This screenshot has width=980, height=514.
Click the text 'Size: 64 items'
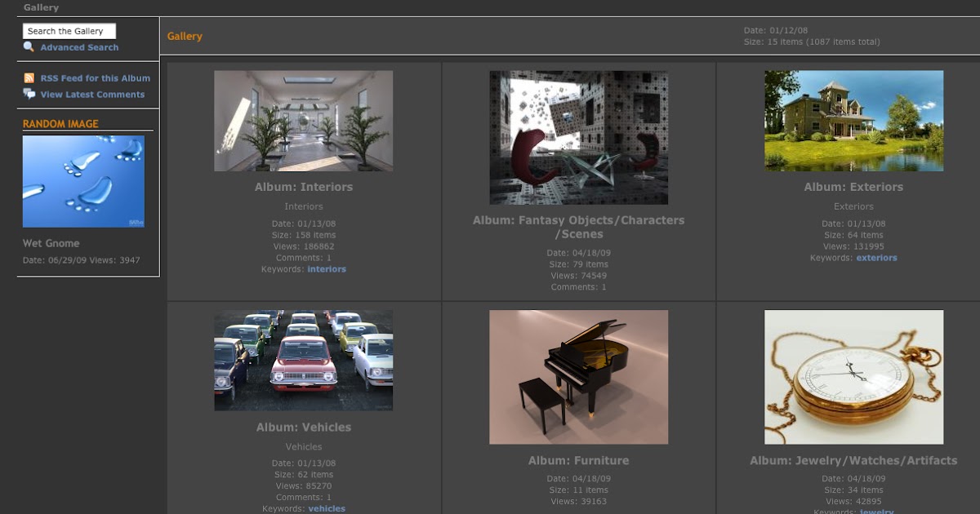tap(853, 235)
